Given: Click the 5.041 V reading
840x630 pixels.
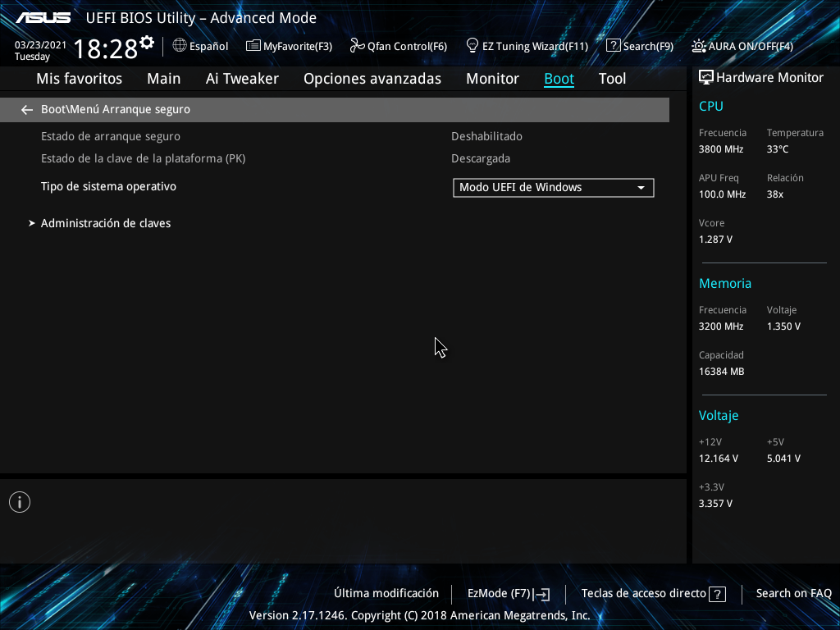Looking at the screenshot, I should (783, 459).
